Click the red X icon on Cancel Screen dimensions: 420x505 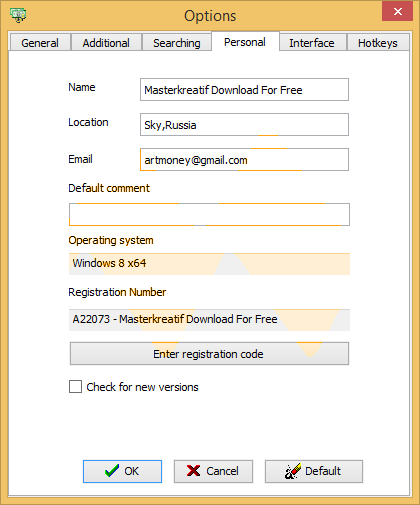[x=193, y=471]
